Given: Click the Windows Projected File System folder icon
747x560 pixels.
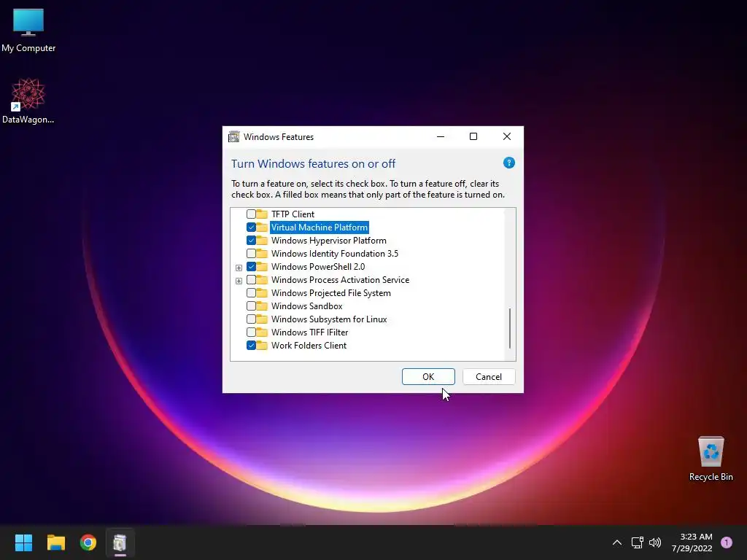Looking at the screenshot, I should [262, 292].
